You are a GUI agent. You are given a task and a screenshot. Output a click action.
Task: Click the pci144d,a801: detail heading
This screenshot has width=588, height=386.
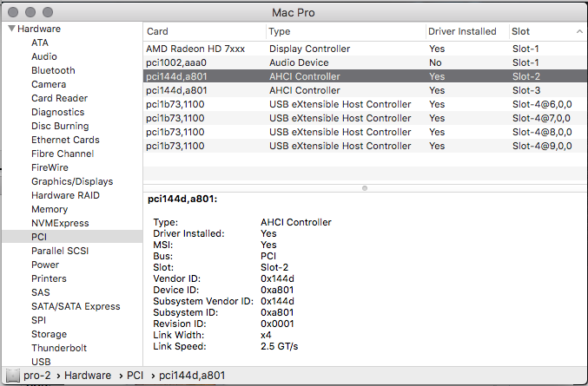pos(182,199)
